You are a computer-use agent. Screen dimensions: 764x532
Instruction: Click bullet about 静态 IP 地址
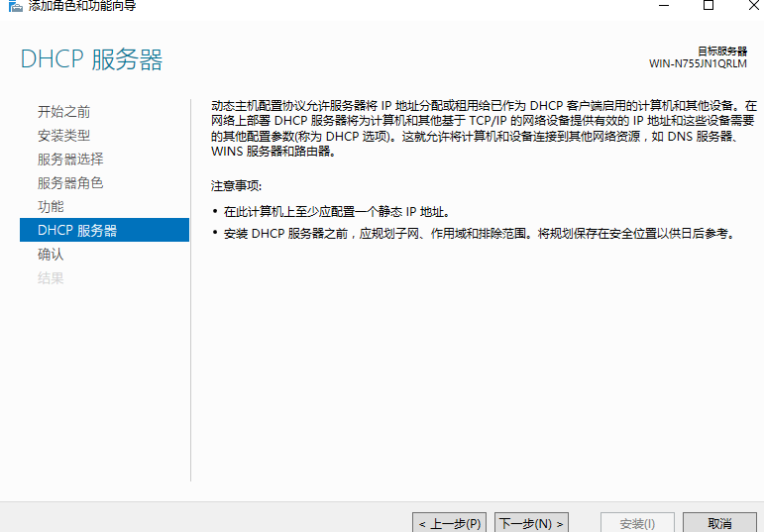point(337,212)
